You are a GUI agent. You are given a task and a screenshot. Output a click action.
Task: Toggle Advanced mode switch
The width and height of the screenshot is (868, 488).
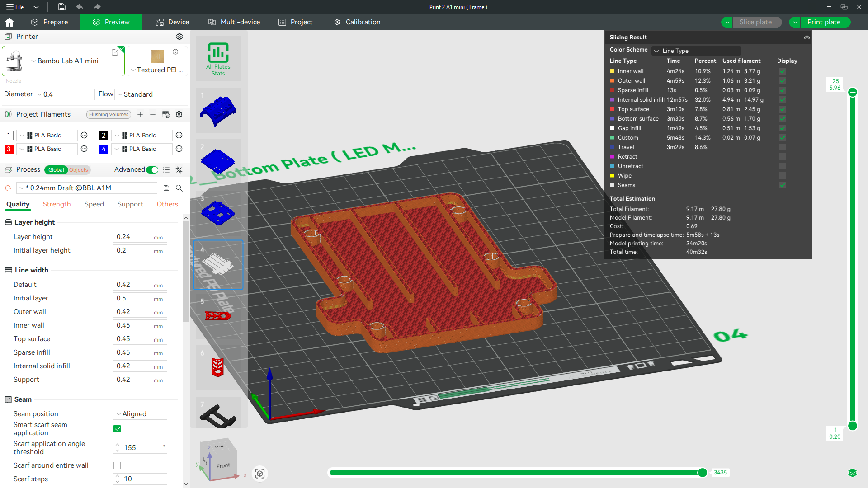pos(152,170)
